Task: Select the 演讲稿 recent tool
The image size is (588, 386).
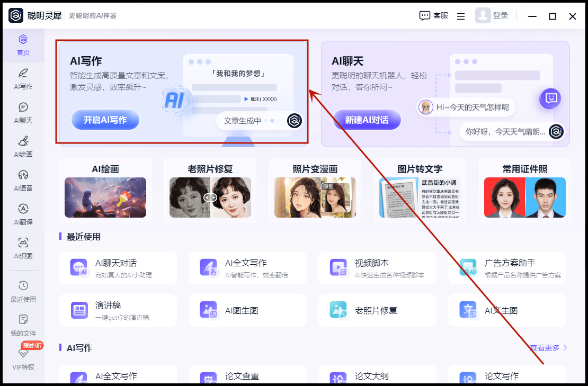Action: tap(118, 310)
